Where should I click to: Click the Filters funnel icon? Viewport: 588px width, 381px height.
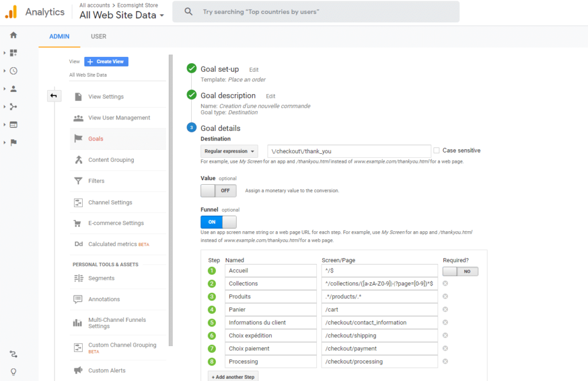click(x=78, y=181)
